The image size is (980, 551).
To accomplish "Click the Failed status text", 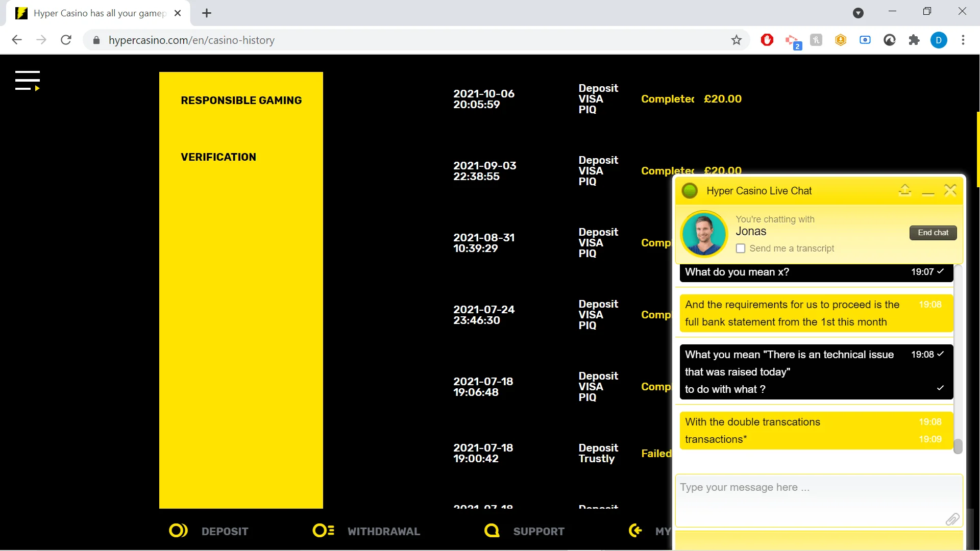I will click(x=656, y=454).
